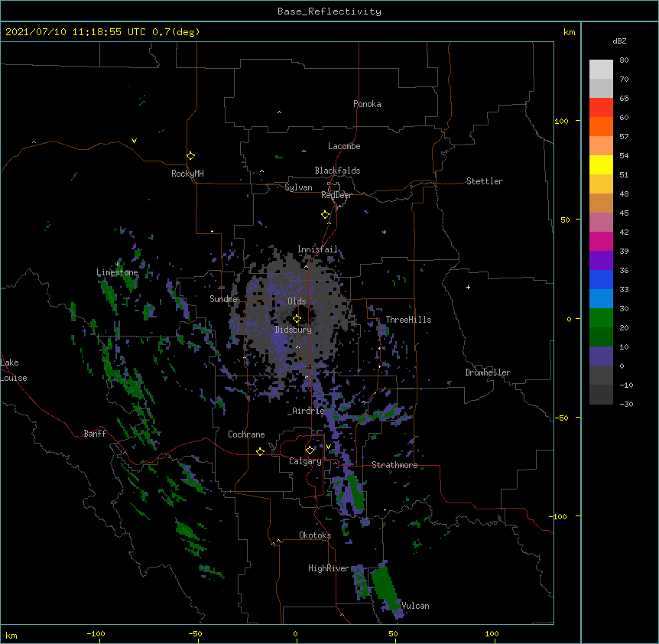Select the purple 10 dBZ legend swatch

pyautogui.click(x=601, y=356)
